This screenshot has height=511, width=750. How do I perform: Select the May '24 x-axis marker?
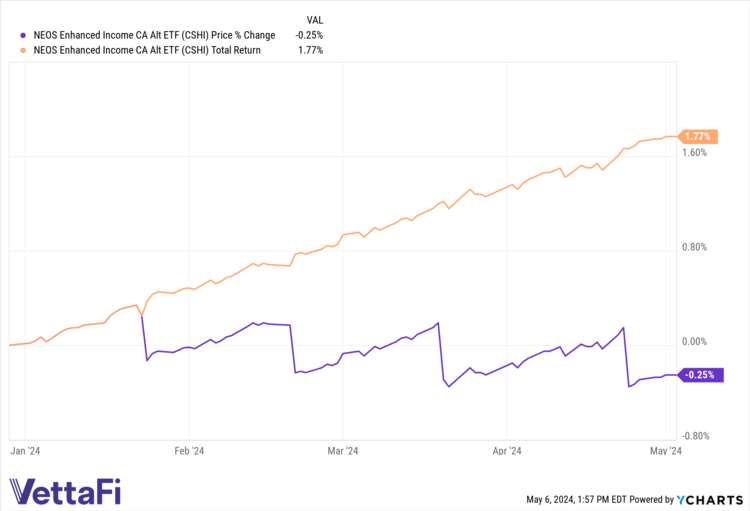click(667, 451)
